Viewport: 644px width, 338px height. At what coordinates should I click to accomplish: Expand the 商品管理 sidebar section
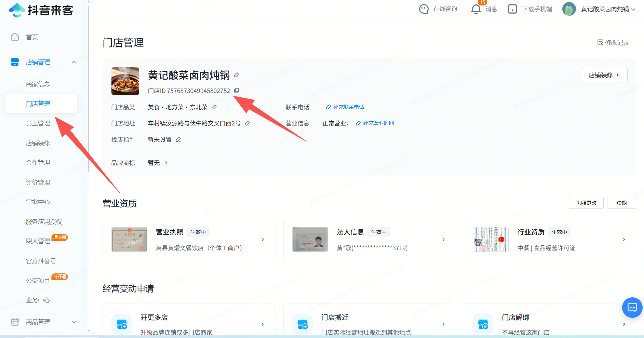(74, 322)
